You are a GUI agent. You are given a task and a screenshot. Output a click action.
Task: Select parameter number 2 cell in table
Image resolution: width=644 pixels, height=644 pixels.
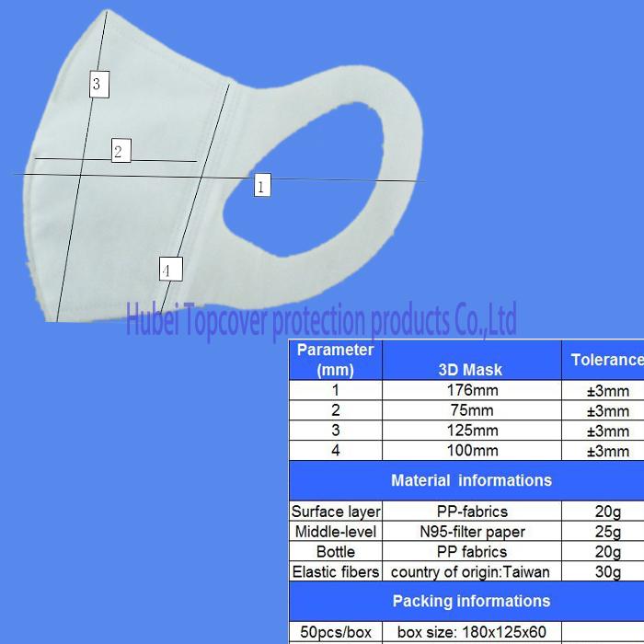tap(336, 410)
